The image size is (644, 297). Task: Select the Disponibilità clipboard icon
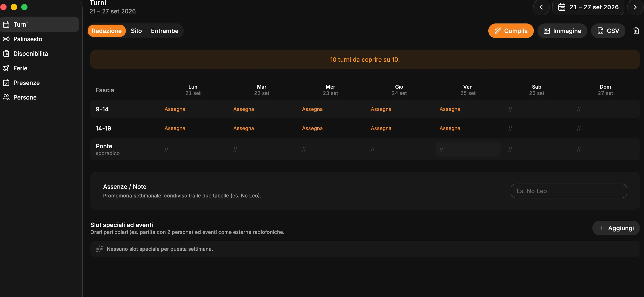click(6, 54)
